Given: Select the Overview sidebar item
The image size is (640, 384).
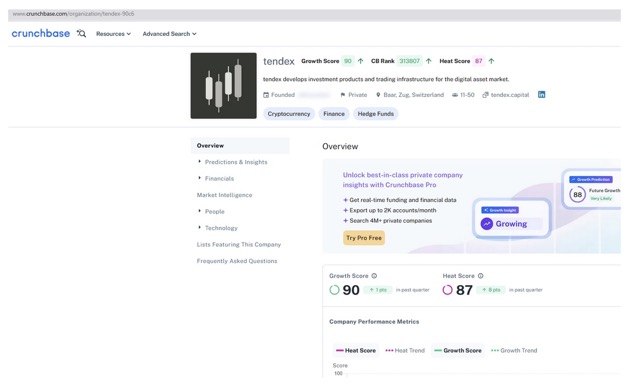Looking at the screenshot, I should pos(240,146).
